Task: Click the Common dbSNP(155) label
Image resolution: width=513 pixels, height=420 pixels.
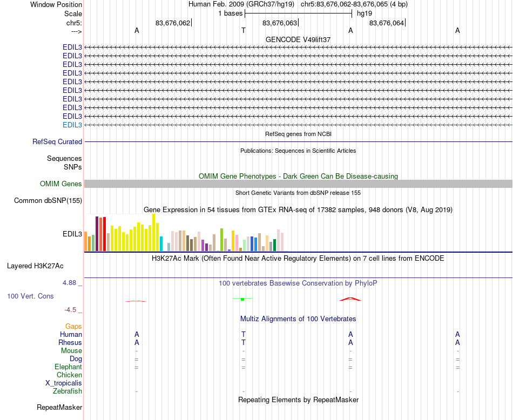Action: 48,200
